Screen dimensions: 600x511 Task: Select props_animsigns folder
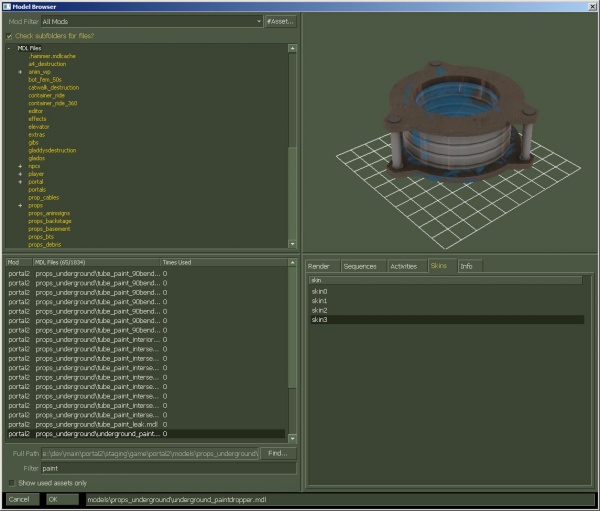click(x=49, y=213)
